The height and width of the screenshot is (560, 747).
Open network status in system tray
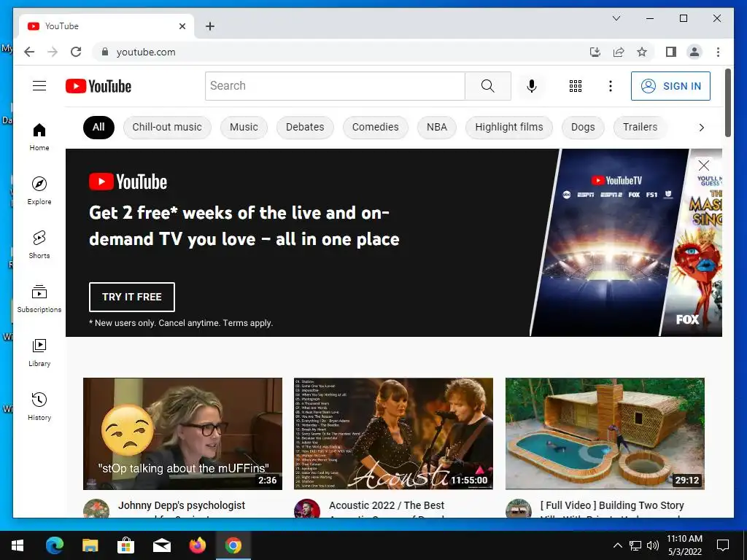pos(635,545)
